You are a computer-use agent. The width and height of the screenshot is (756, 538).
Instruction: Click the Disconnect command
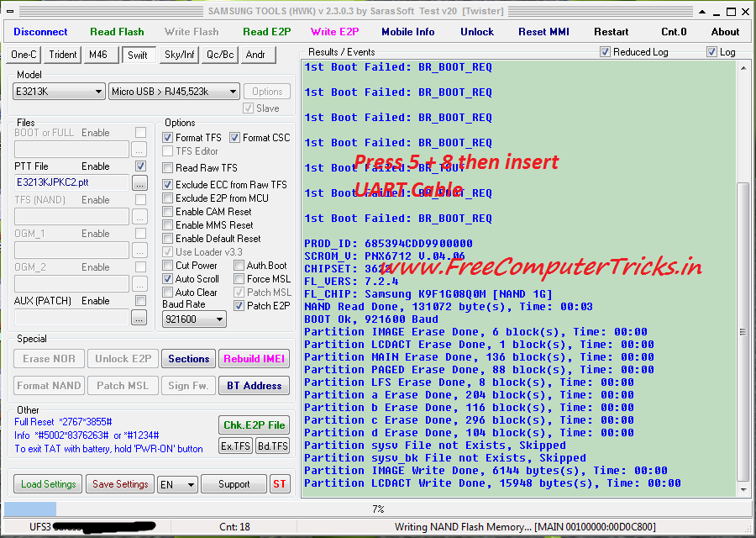[x=40, y=32]
